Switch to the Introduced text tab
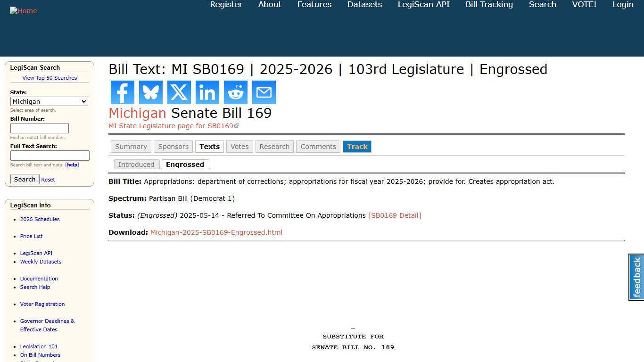The width and height of the screenshot is (644, 362). coord(136,164)
